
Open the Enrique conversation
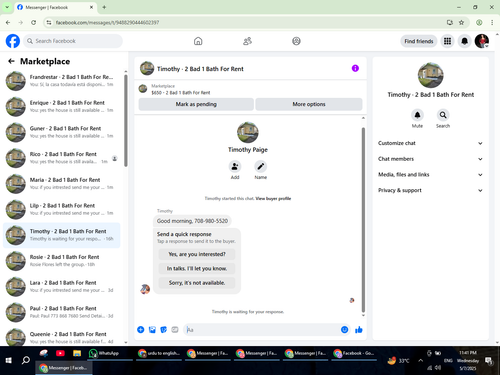pyautogui.click(x=61, y=106)
